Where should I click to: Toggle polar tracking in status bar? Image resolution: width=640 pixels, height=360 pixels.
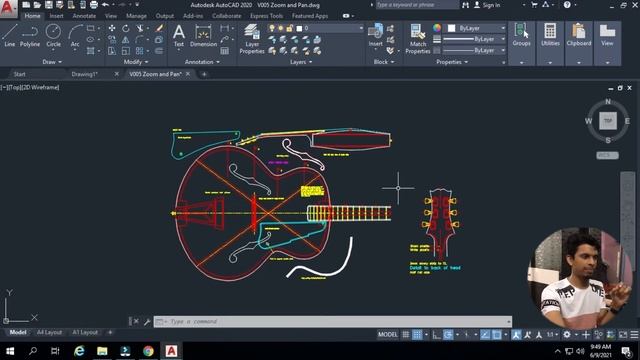tap(448, 335)
